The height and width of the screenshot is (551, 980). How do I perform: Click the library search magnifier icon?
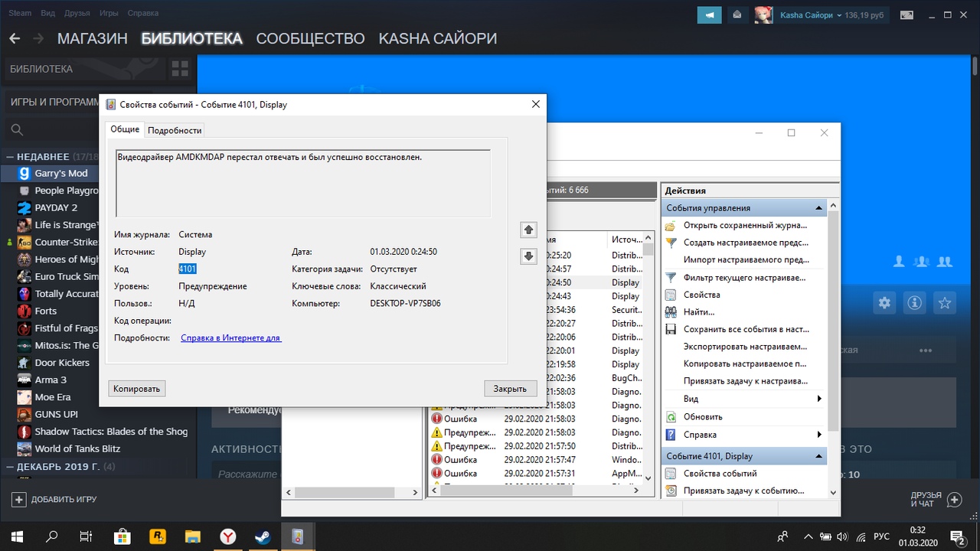point(18,130)
